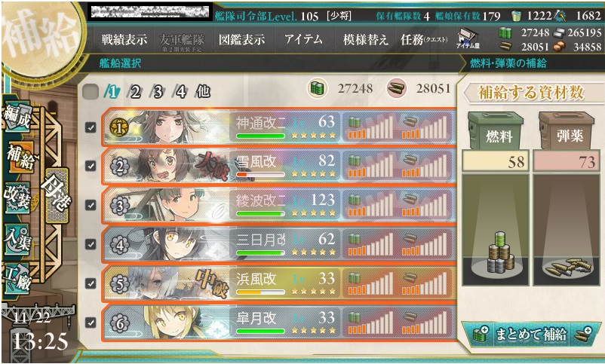Open the 入渠 docking sidebar icon
The height and width of the screenshot is (364, 605).
[17, 239]
